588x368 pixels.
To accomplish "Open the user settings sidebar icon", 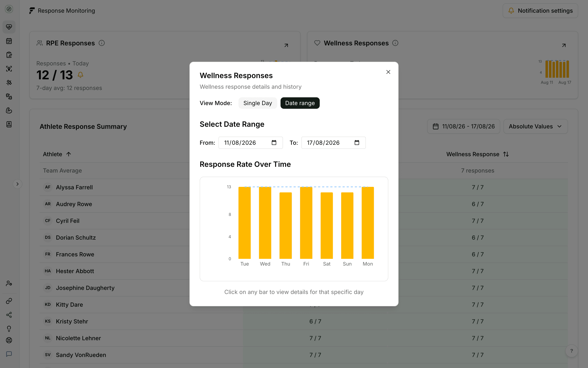I will click(x=9, y=283).
